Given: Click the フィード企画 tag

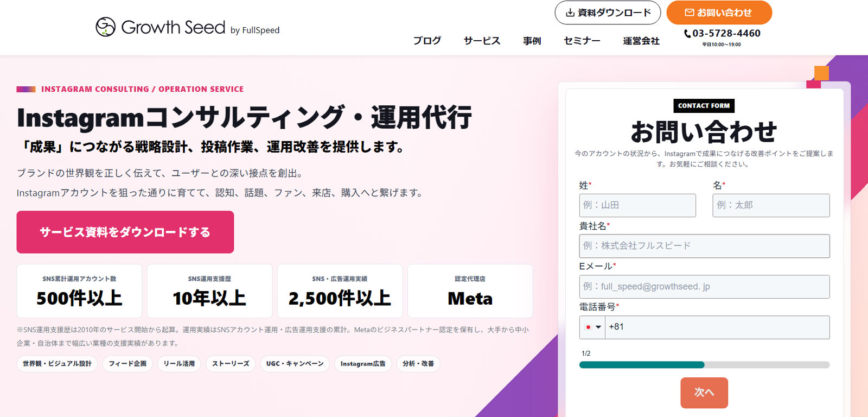Looking at the screenshot, I should [x=127, y=364].
